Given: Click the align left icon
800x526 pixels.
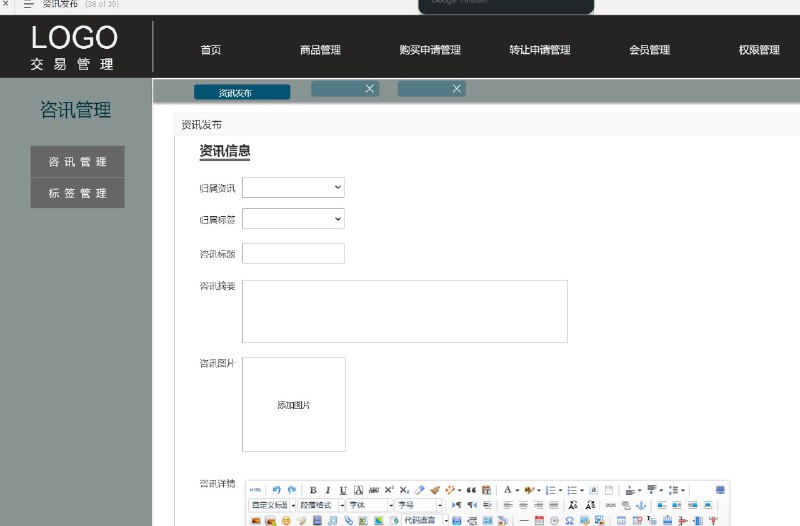Looking at the screenshot, I should point(508,505).
